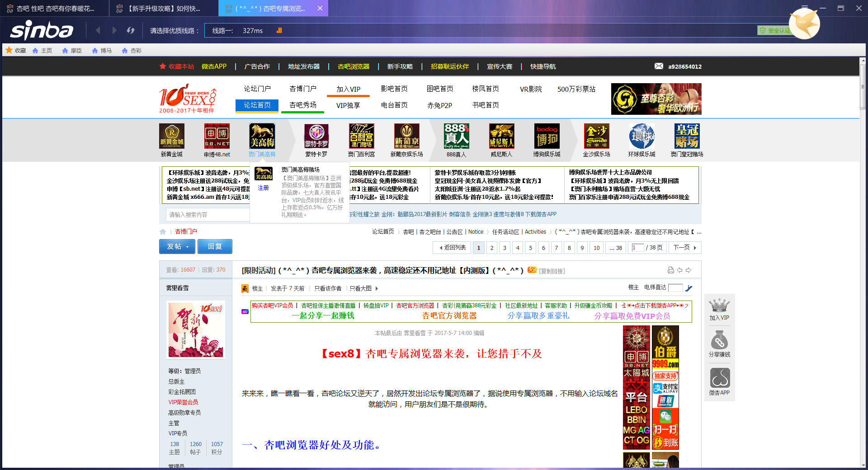
Task: Switch to the 杏吧 性吧 first browser tab
Action: click(54, 8)
